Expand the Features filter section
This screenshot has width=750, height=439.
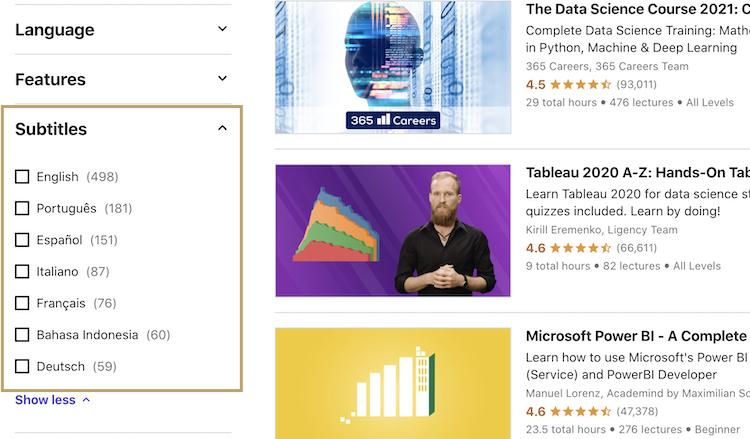click(x=120, y=80)
